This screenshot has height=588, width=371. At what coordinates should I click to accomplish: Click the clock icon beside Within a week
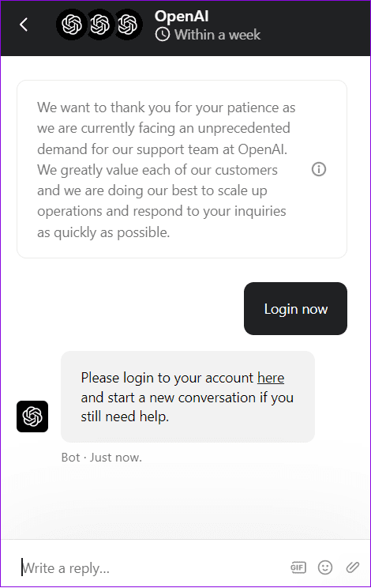[163, 35]
